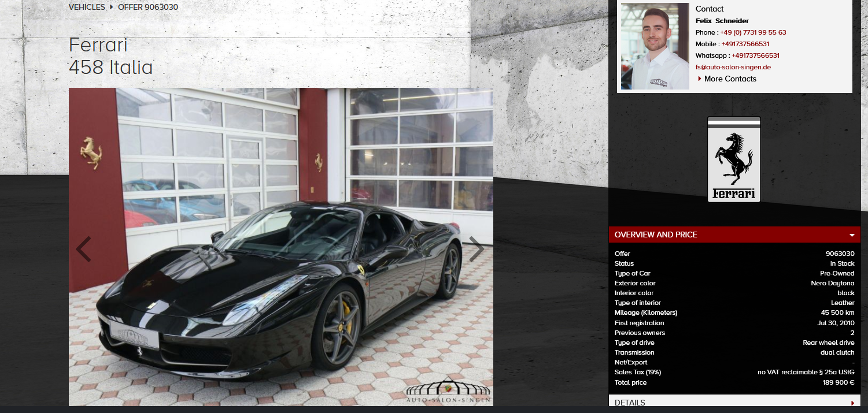Select the offer number 9063030 value

(x=840, y=254)
